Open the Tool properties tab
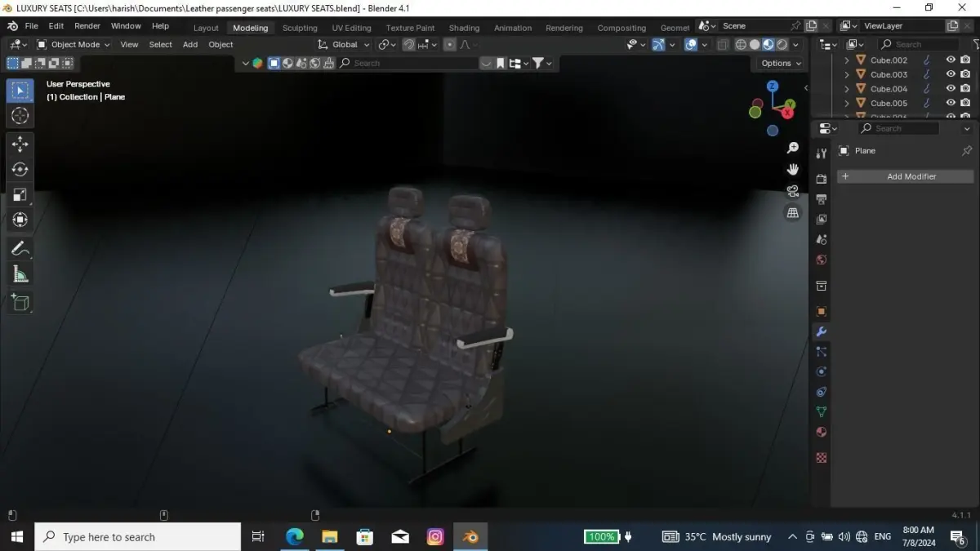Screen dimensions: 980x551 tap(822, 153)
